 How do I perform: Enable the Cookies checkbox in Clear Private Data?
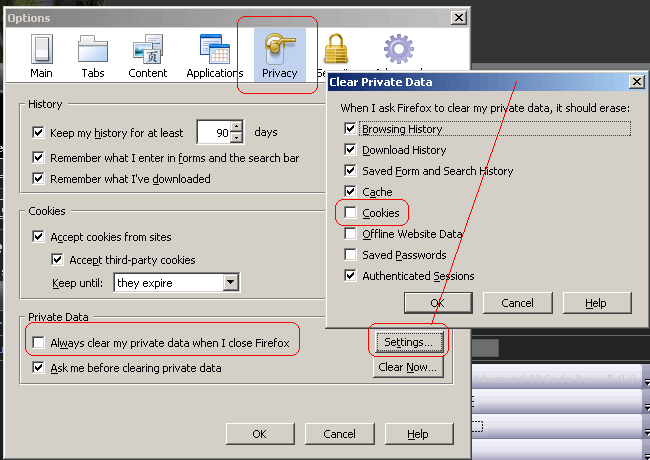click(350, 213)
